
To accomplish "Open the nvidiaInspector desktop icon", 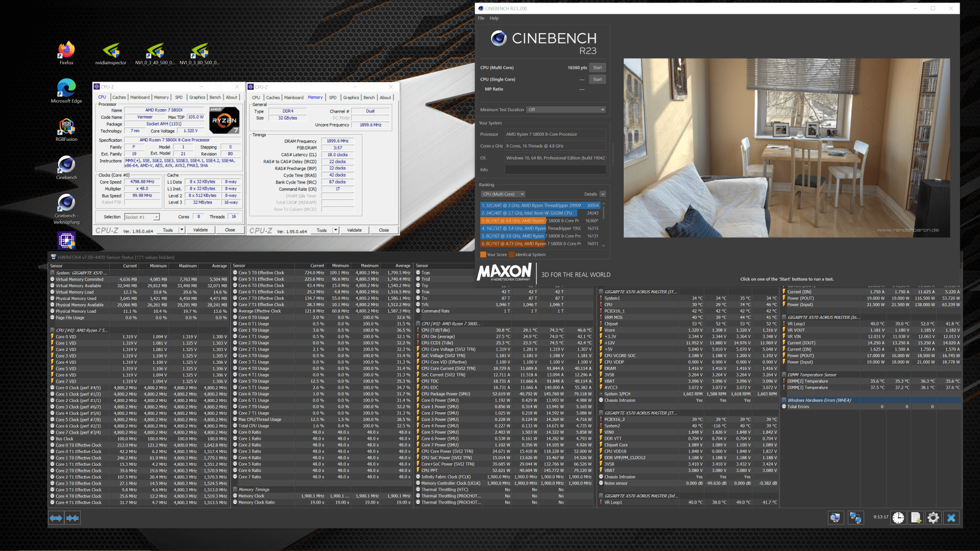I will click(x=111, y=53).
